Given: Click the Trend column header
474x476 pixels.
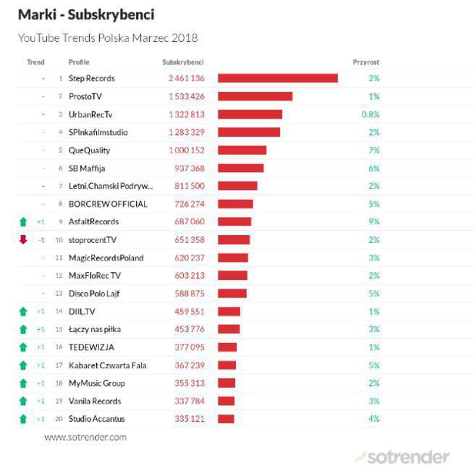Looking at the screenshot, I should point(35,62).
